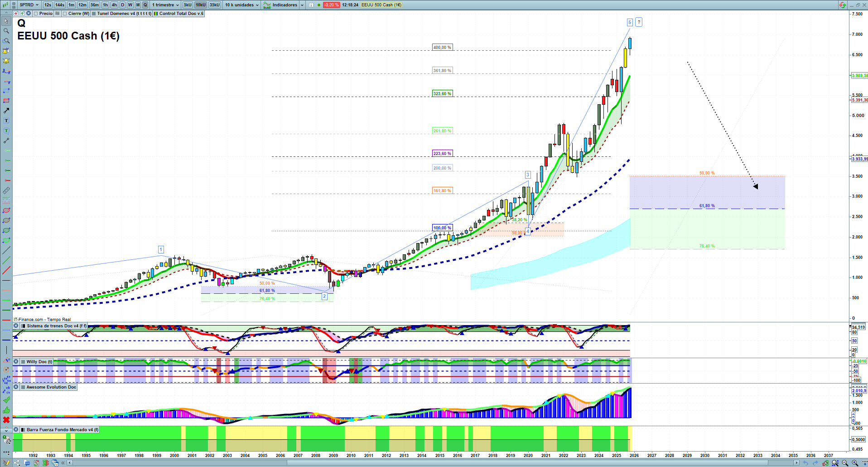This screenshot has width=868, height=467.
Task: Click the red down-arrow icon beside Precio
Action: coord(16,14)
